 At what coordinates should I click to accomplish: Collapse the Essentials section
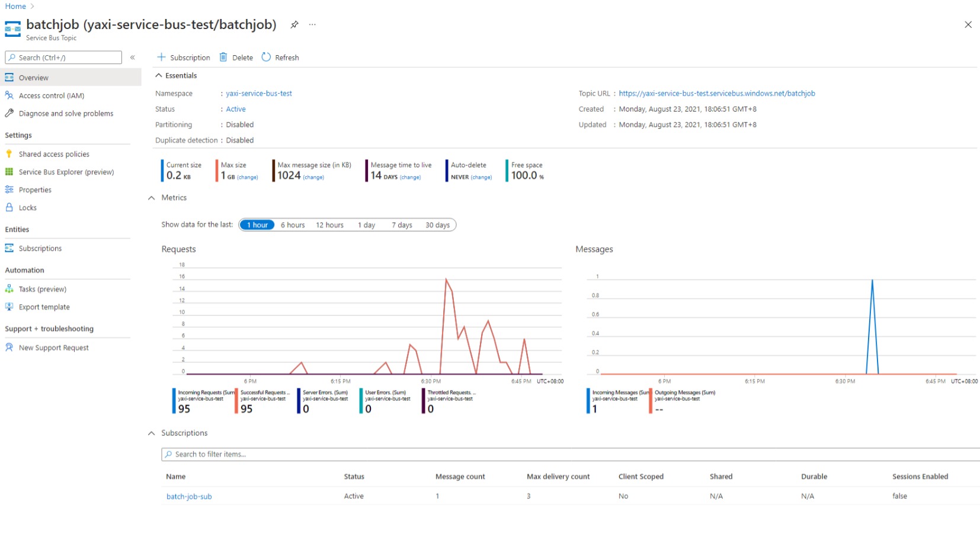click(x=159, y=75)
